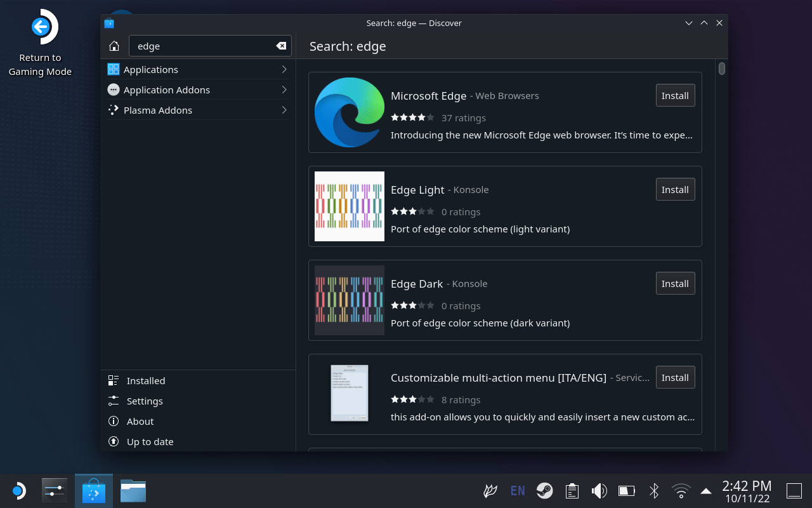Click the Applications grid icon

coord(114,69)
